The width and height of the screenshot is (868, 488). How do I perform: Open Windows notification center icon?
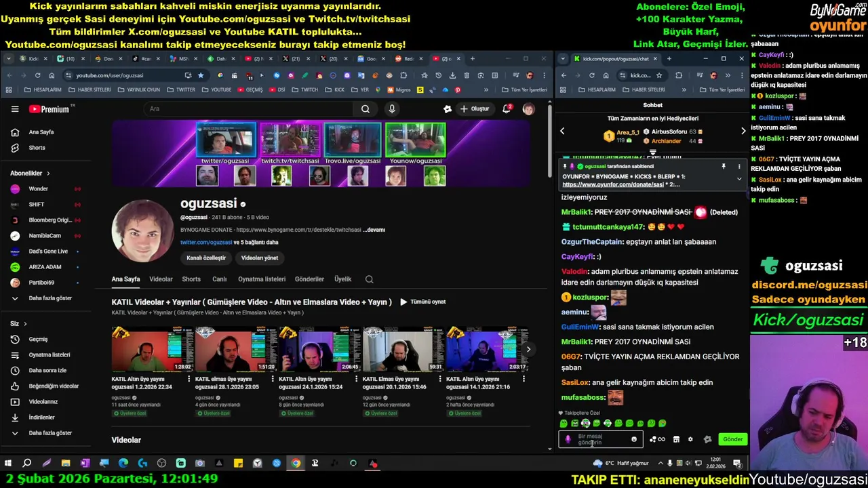click(x=737, y=464)
